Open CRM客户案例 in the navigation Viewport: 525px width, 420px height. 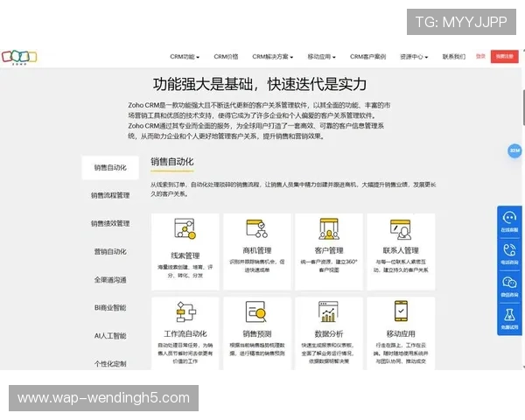tap(367, 57)
